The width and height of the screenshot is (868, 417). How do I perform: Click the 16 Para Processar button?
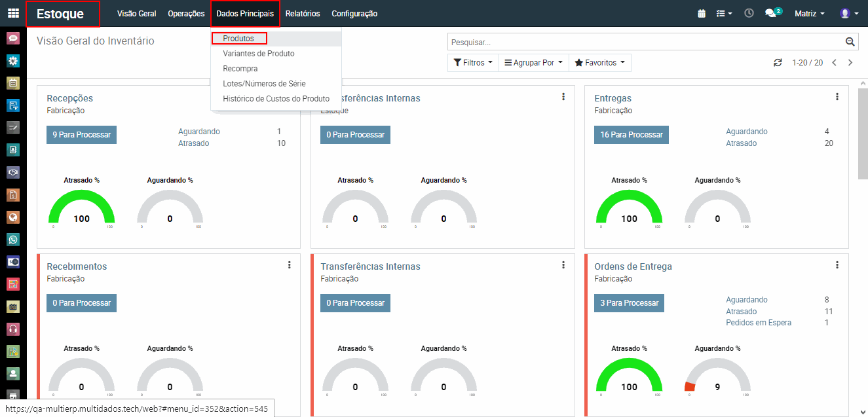(x=632, y=135)
